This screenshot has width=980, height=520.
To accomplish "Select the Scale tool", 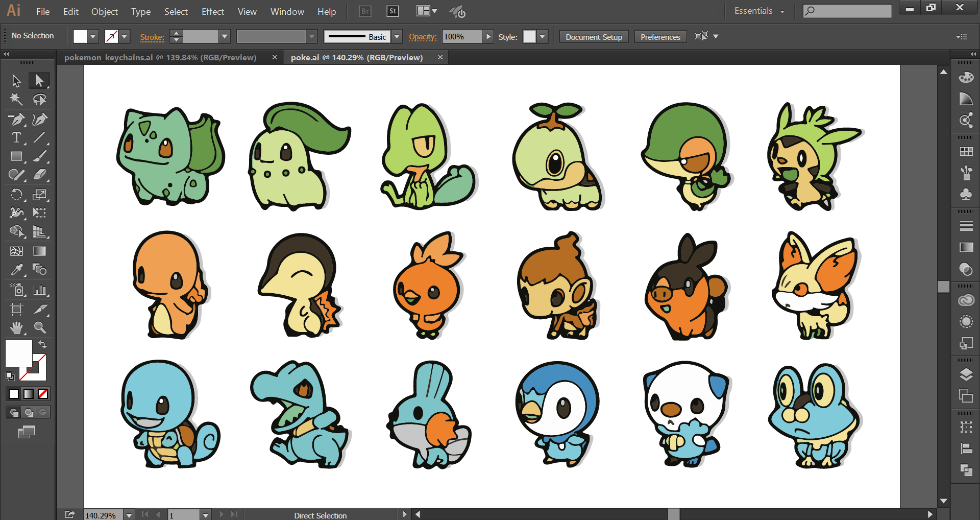I will click(39, 195).
